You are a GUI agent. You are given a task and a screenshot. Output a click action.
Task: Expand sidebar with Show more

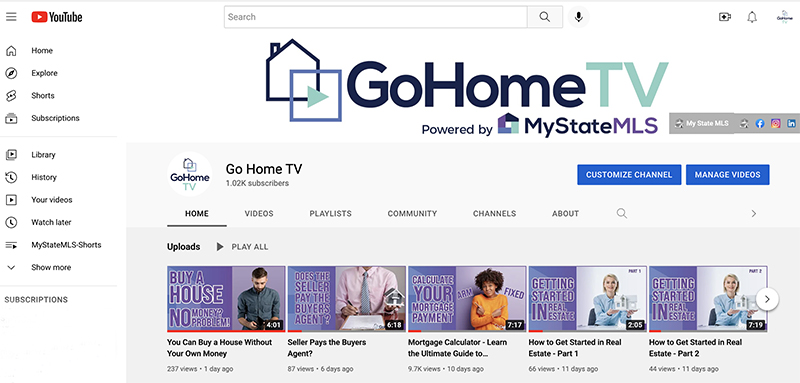point(51,267)
